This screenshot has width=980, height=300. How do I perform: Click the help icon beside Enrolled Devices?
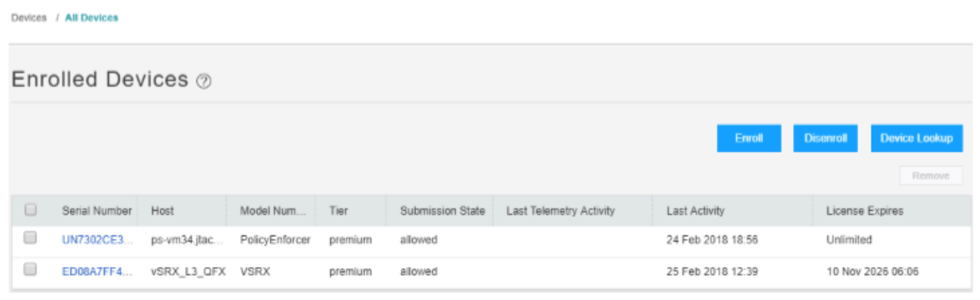coord(203,81)
